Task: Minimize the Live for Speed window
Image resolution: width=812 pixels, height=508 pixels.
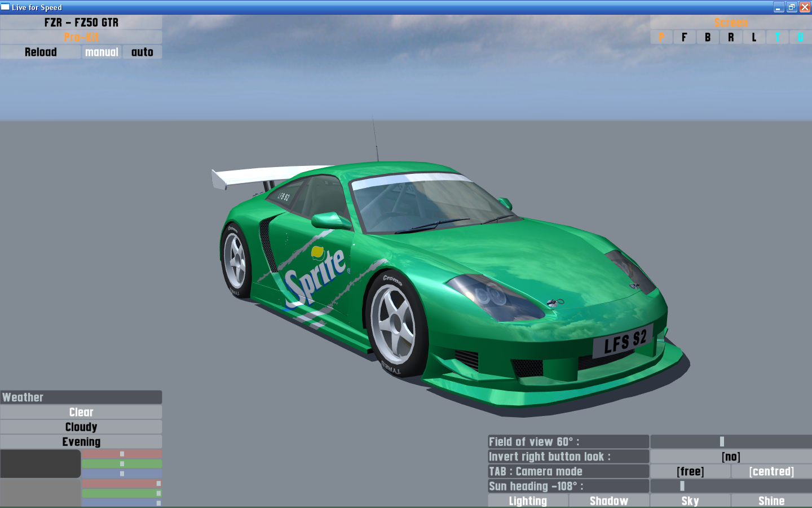Action: (x=779, y=7)
